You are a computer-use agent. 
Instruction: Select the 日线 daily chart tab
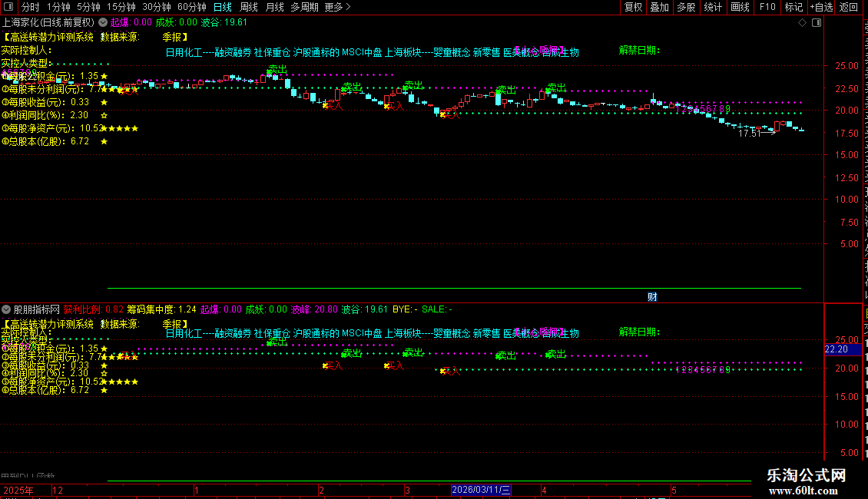223,7
